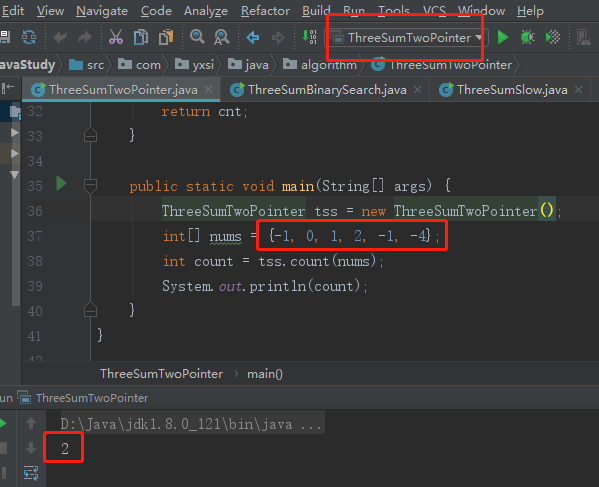Open the Refactor menu

[265, 11]
